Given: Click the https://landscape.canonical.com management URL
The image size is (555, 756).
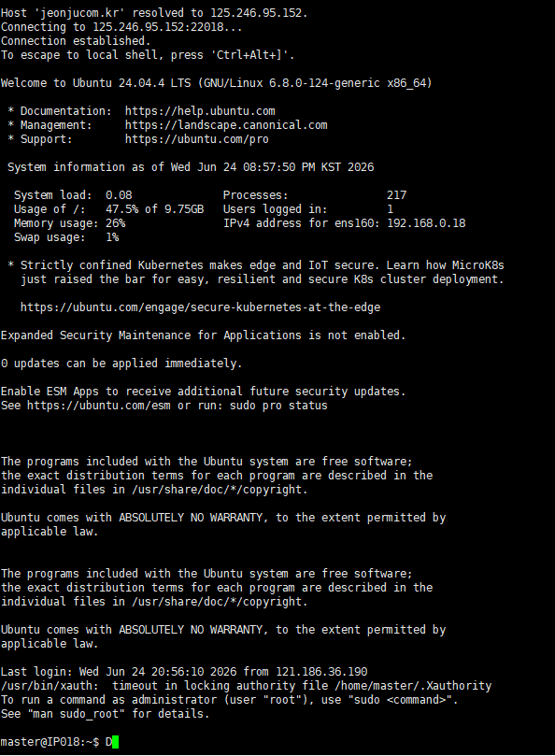Looking at the screenshot, I should point(226,125).
